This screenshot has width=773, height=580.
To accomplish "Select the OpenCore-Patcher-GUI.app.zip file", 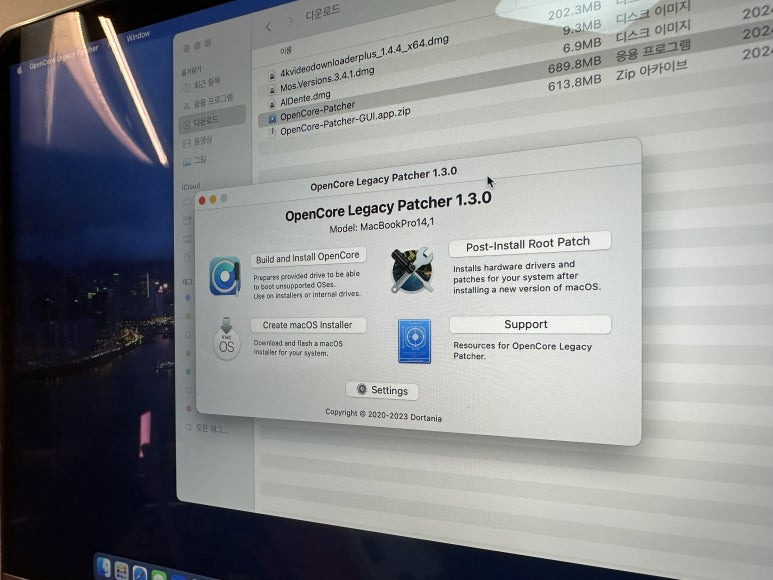I will coord(345,121).
